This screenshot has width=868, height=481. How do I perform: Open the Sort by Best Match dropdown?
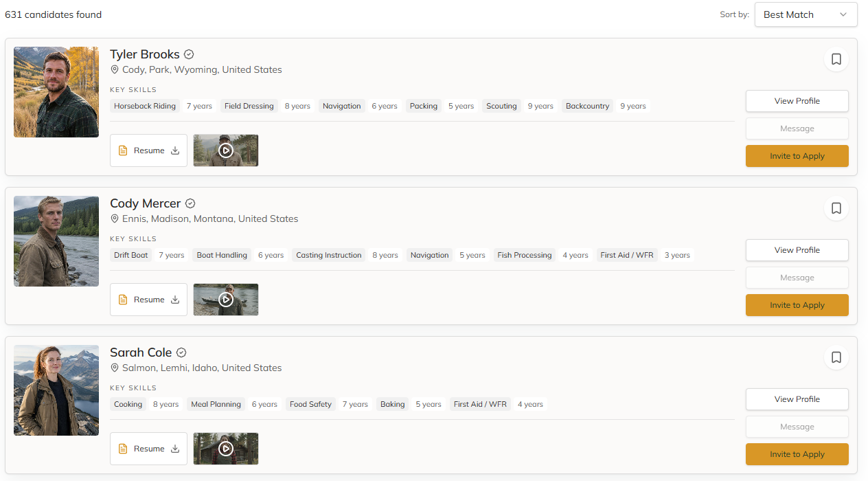[806, 14]
